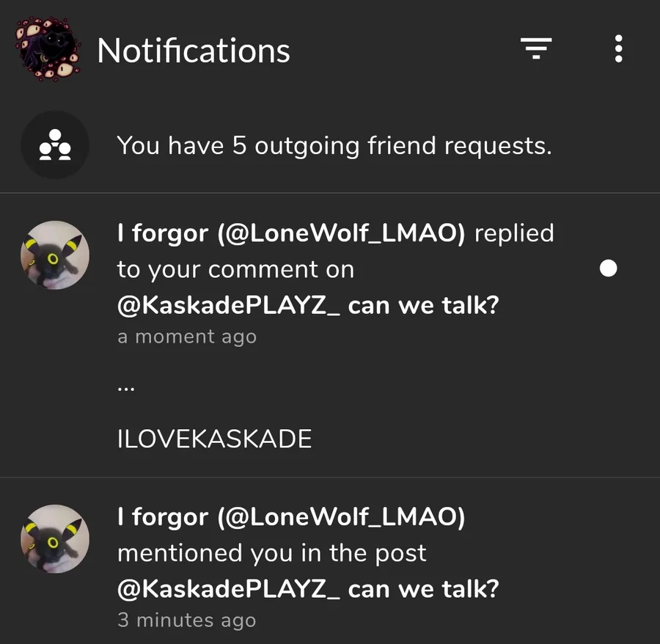Viewport: 660px width, 644px height.
Task: Open I forgor's avatar on reply notification
Action: pyautogui.click(x=55, y=255)
